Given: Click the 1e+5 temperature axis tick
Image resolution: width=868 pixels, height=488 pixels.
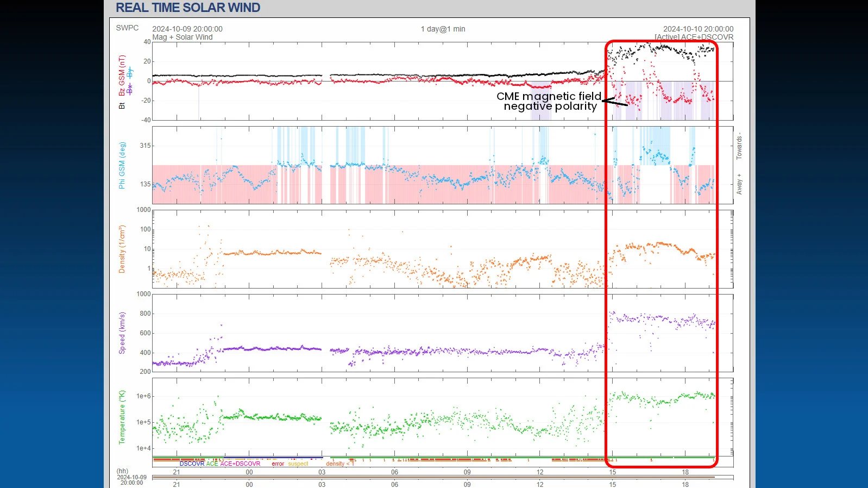Looking at the screenshot, I should [x=143, y=422].
